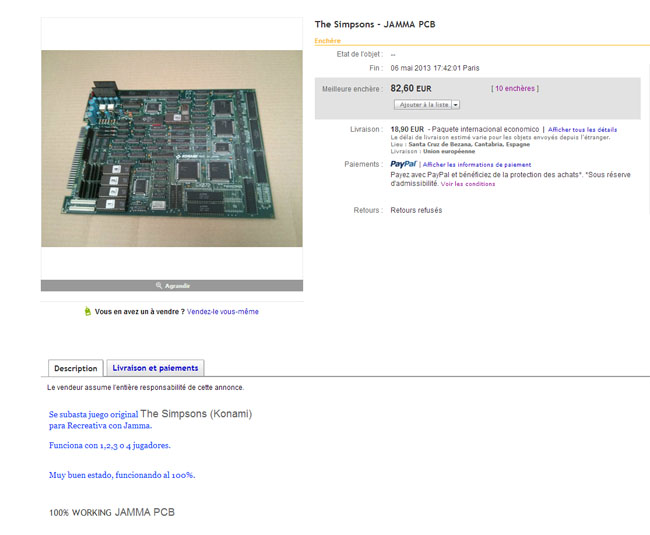Click the Enchère heading label
Screen dimensions: 650x535
click(x=327, y=41)
